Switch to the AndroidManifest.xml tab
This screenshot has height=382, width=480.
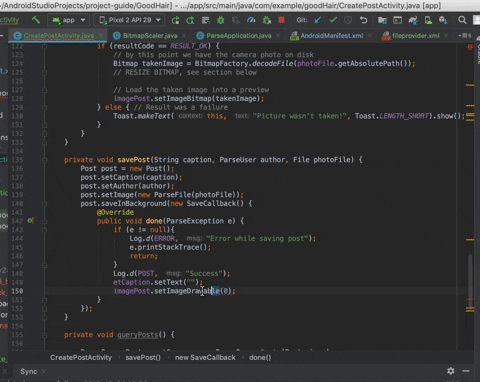click(x=332, y=36)
